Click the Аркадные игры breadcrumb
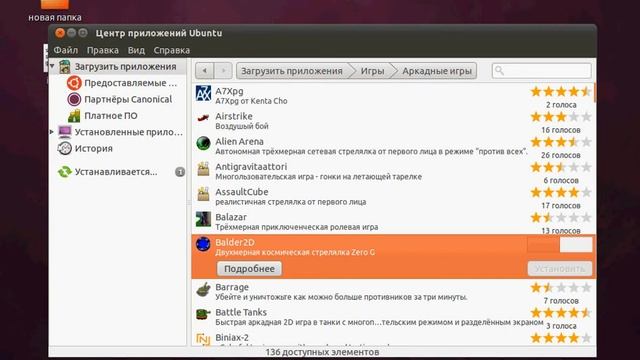 coord(437,71)
